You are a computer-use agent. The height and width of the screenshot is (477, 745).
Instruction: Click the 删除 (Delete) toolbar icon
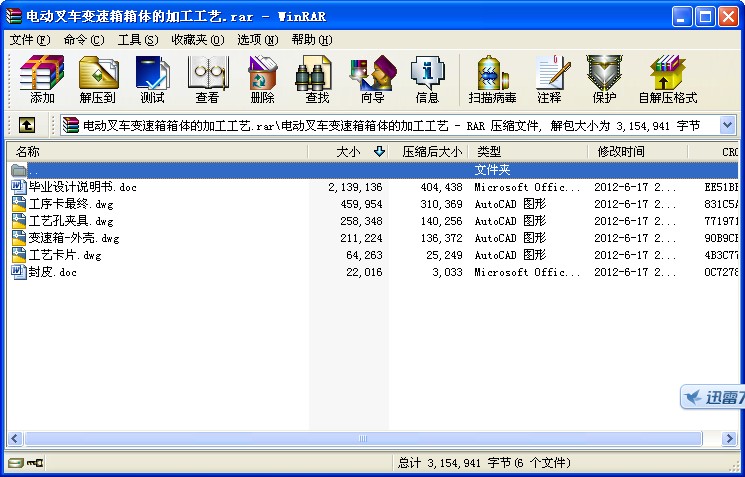(x=262, y=78)
